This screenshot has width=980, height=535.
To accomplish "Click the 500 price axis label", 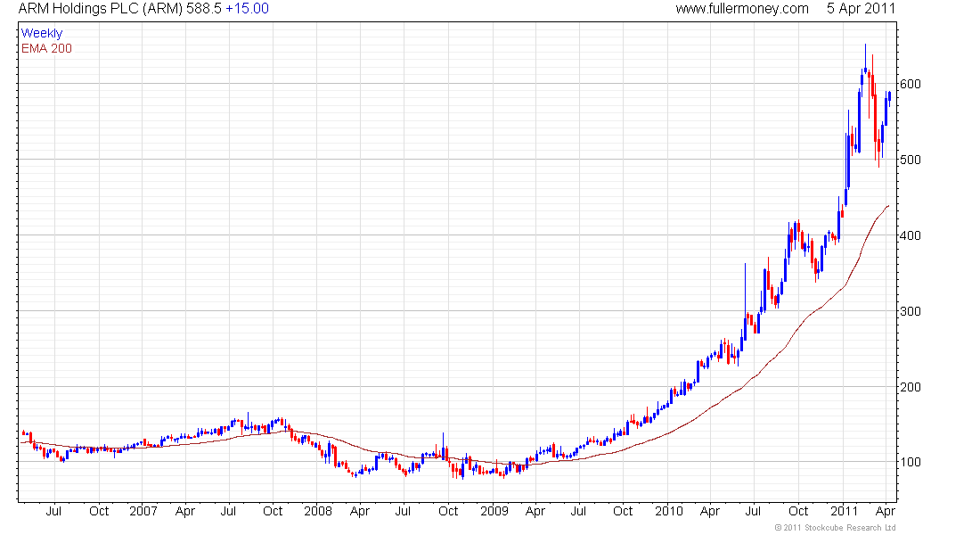I will point(910,160).
